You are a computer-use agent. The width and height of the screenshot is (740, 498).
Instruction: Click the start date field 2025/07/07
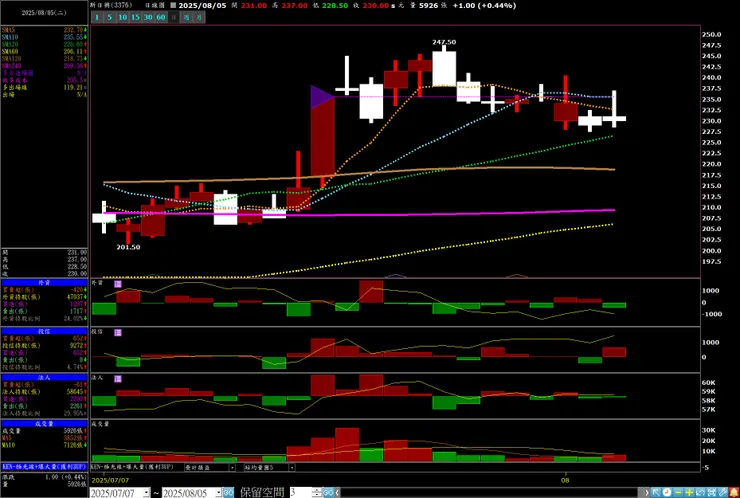click(x=116, y=493)
